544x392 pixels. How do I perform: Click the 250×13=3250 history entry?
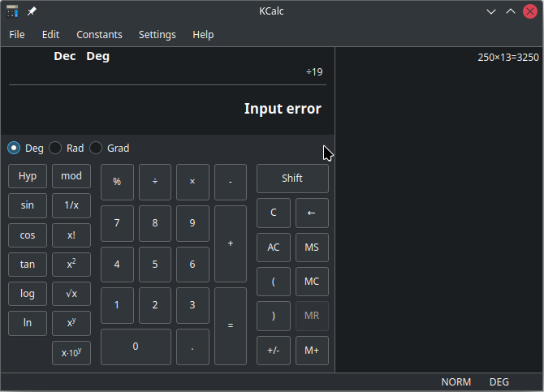point(507,58)
